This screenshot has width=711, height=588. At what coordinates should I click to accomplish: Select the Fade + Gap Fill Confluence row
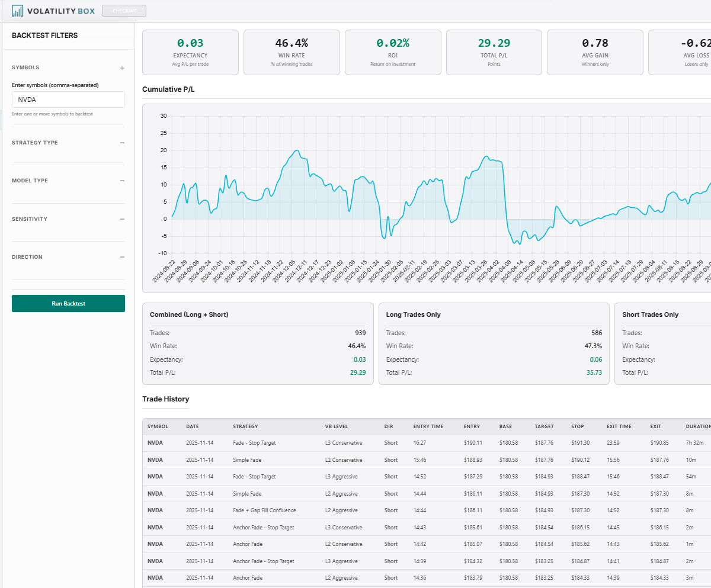coord(427,510)
